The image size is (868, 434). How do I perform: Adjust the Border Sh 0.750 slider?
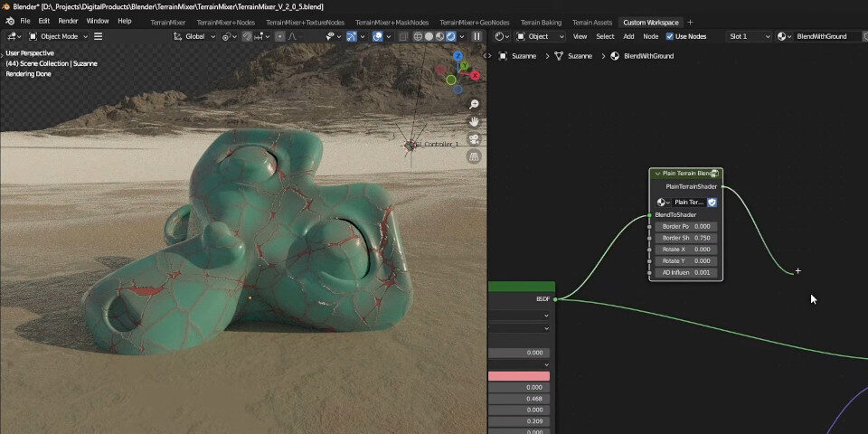[x=686, y=238]
